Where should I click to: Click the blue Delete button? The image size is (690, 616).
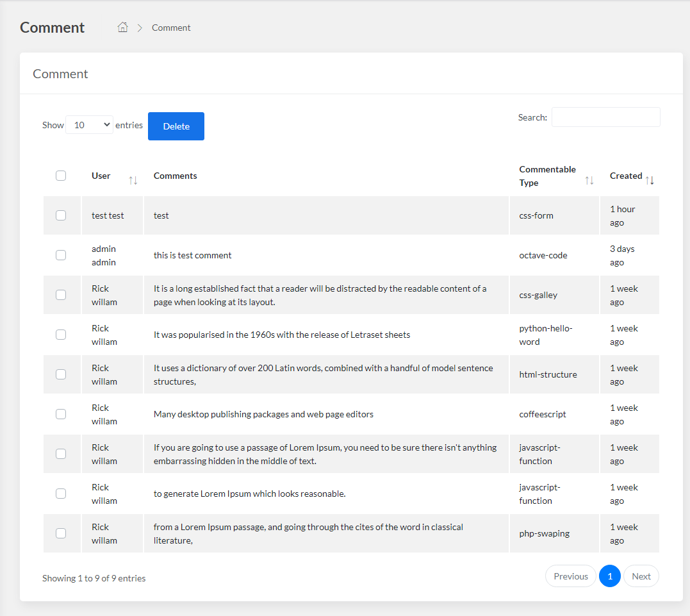pyautogui.click(x=176, y=126)
